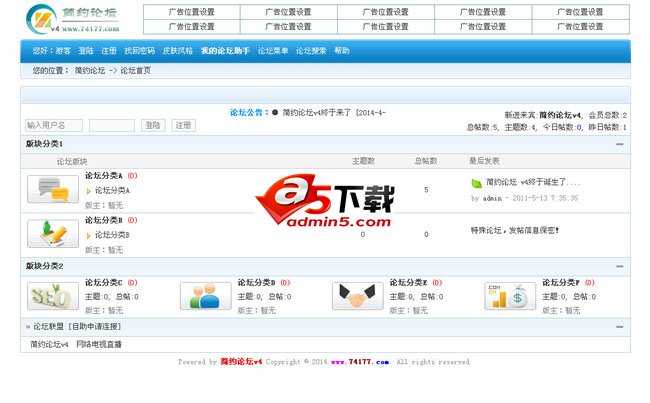The height and width of the screenshot is (403, 650).
Task: Open the admin author link
Action: click(x=492, y=198)
